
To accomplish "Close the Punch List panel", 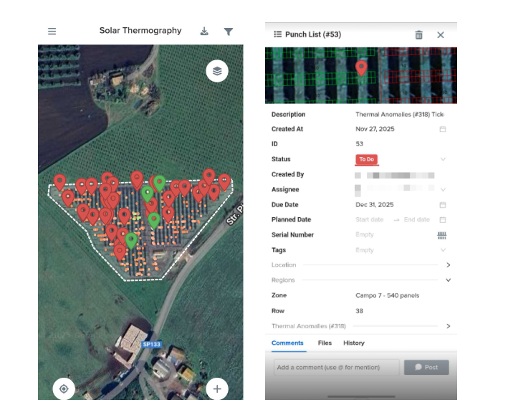I will point(440,34).
